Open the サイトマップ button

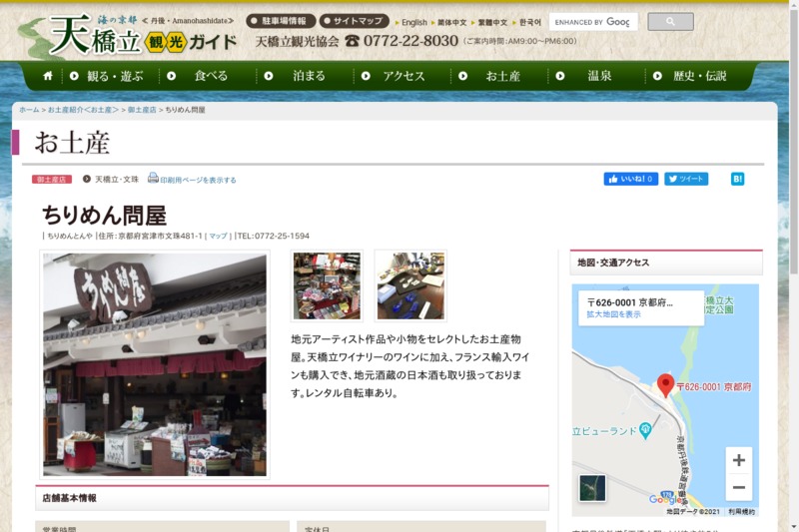pos(355,21)
